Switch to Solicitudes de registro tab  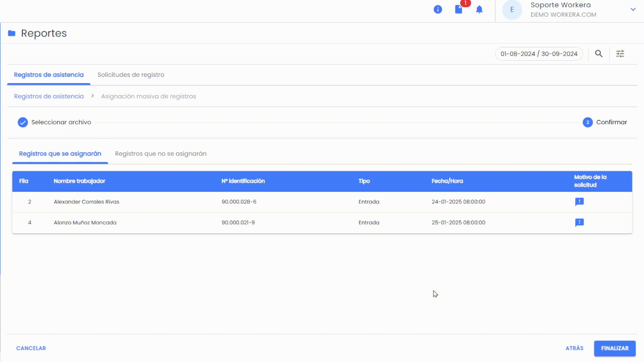point(131,75)
